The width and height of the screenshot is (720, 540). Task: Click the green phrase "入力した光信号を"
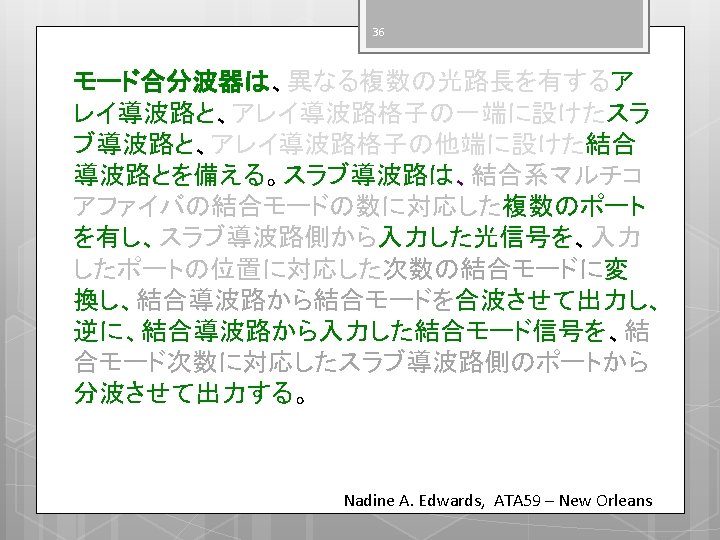475,237
